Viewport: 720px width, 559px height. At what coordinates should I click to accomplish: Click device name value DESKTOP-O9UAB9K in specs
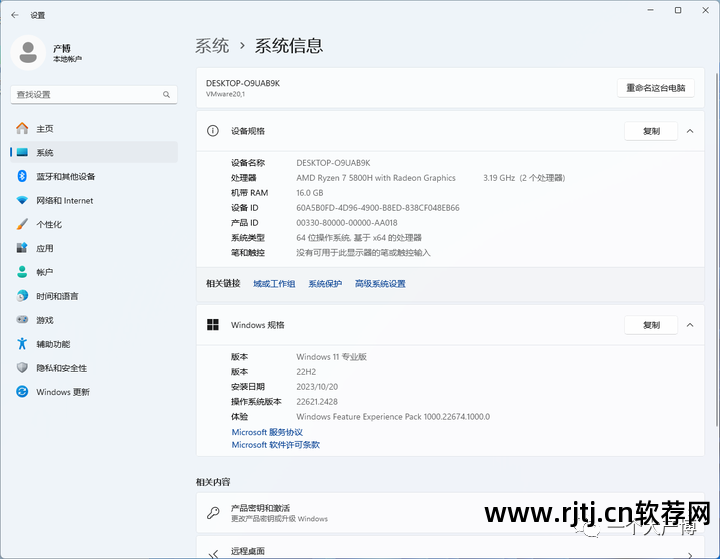(x=333, y=163)
